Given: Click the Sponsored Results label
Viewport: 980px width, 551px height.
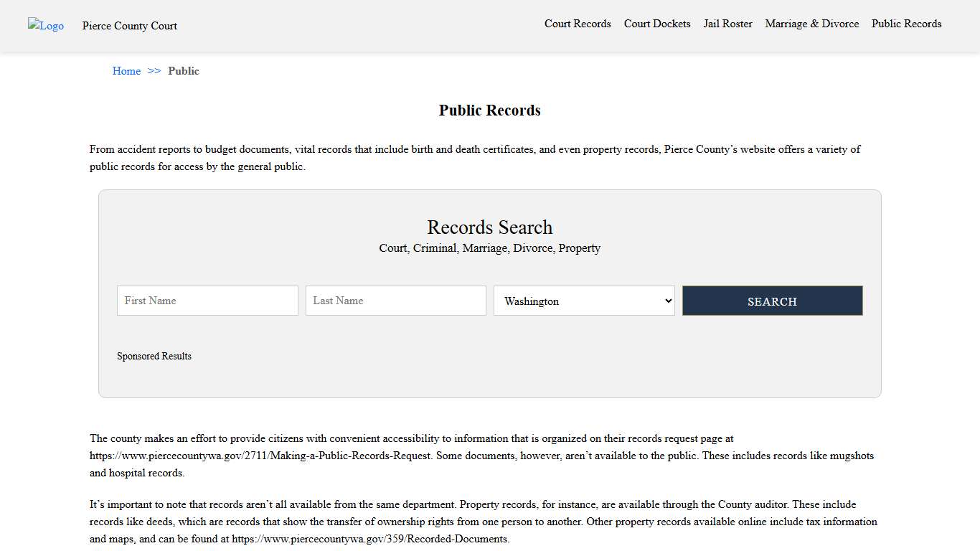Looking at the screenshot, I should pos(154,356).
